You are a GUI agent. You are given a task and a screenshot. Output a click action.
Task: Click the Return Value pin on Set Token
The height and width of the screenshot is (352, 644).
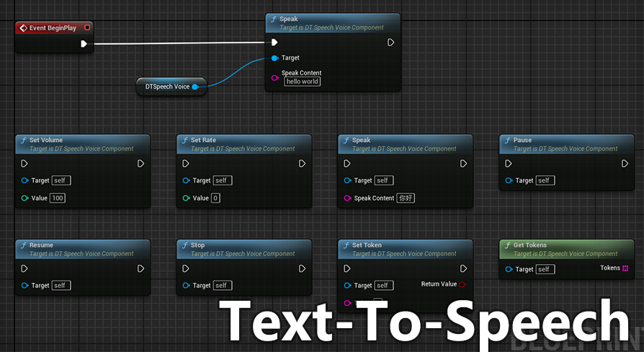click(x=462, y=284)
